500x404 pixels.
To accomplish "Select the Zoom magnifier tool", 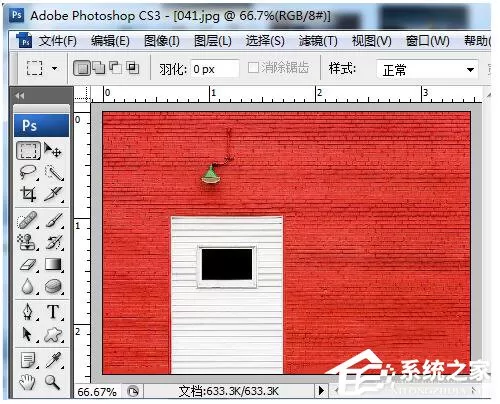I will point(53,382).
